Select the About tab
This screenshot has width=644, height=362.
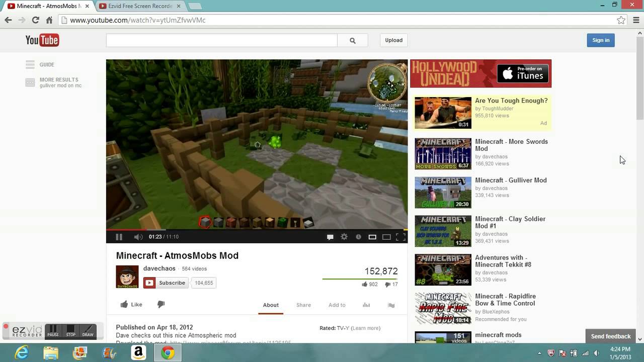coord(271,305)
